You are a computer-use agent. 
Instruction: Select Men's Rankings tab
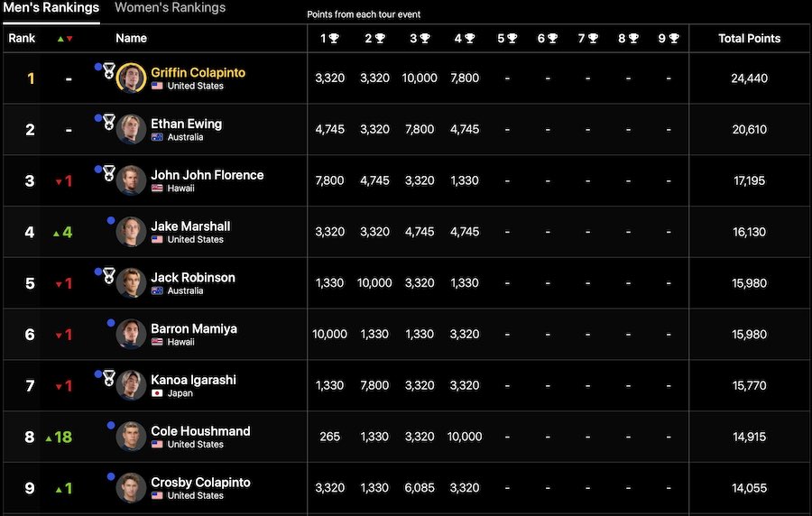click(x=50, y=8)
